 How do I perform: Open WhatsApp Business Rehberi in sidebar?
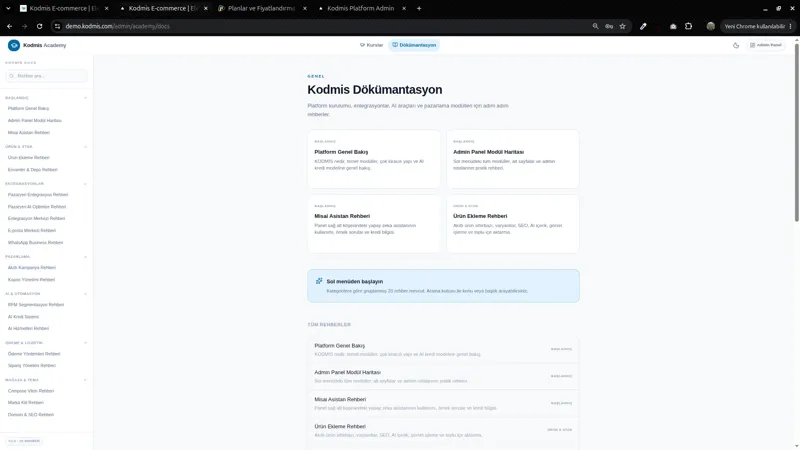click(x=35, y=243)
